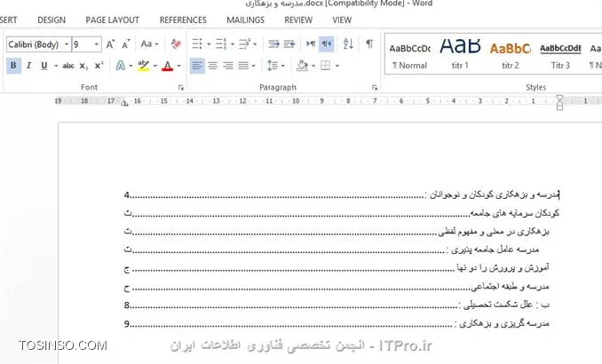This screenshot has height=364, width=602.
Task: Open the Page Layout tab
Action: [x=112, y=20]
